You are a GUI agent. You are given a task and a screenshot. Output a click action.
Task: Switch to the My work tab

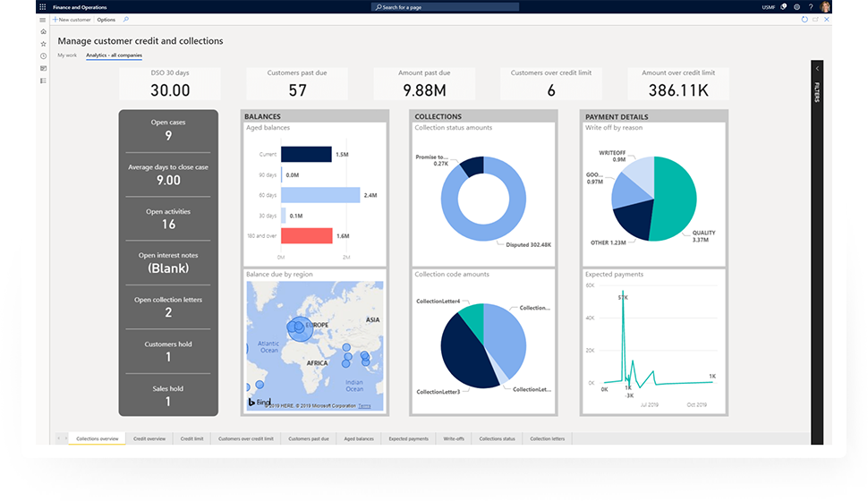[67, 55]
